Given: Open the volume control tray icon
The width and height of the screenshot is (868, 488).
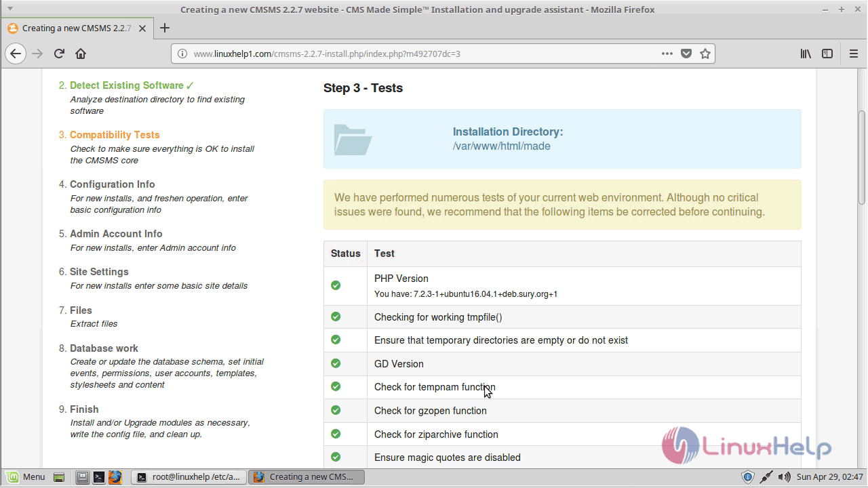Looking at the screenshot, I should pyautogui.click(x=784, y=477).
